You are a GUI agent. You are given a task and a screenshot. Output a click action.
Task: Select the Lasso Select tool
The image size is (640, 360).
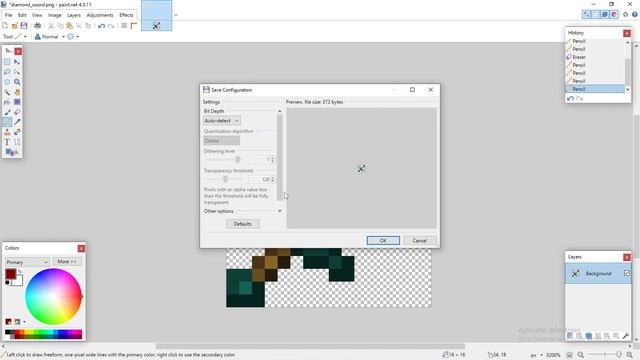coord(7,72)
